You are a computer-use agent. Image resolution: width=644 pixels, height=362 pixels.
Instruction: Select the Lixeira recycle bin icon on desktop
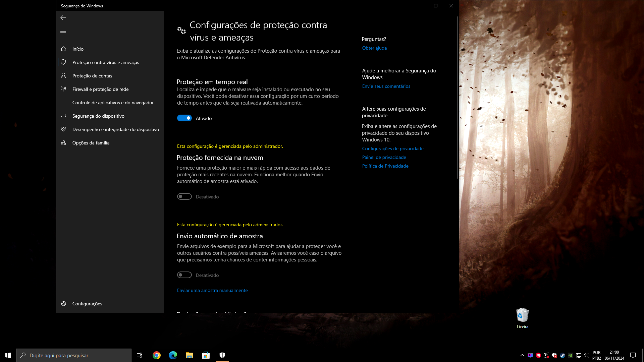pyautogui.click(x=522, y=318)
